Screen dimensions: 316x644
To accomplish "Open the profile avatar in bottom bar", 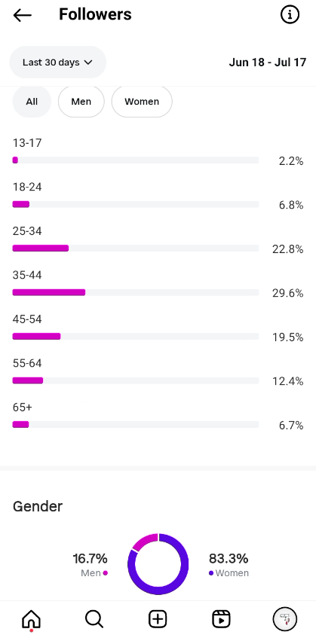I will click(285, 619).
